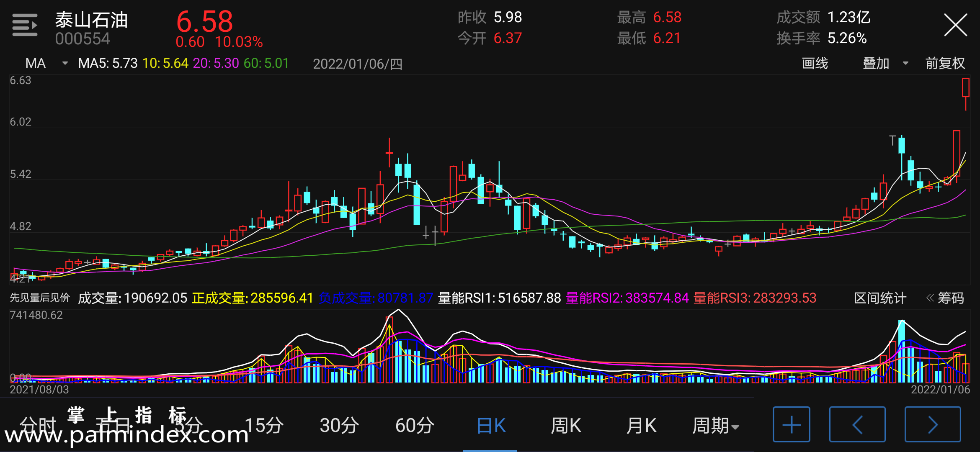Open the 周期 period dropdown
This screenshot has width=980, height=452.
715,426
